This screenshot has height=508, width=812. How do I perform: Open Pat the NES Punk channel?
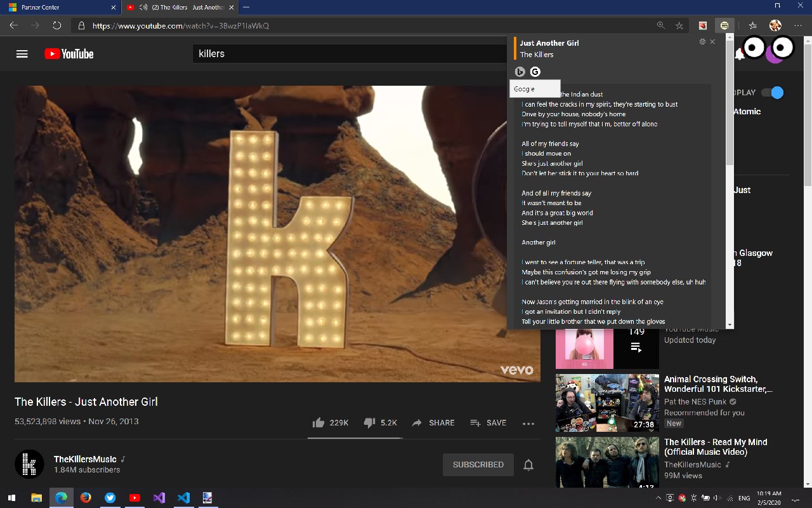pos(695,402)
